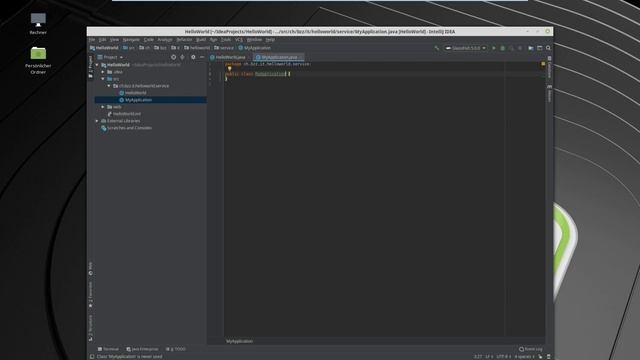Screen dimensions: 640x360
Task: Open the TODO tool window
Action: (176, 349)
